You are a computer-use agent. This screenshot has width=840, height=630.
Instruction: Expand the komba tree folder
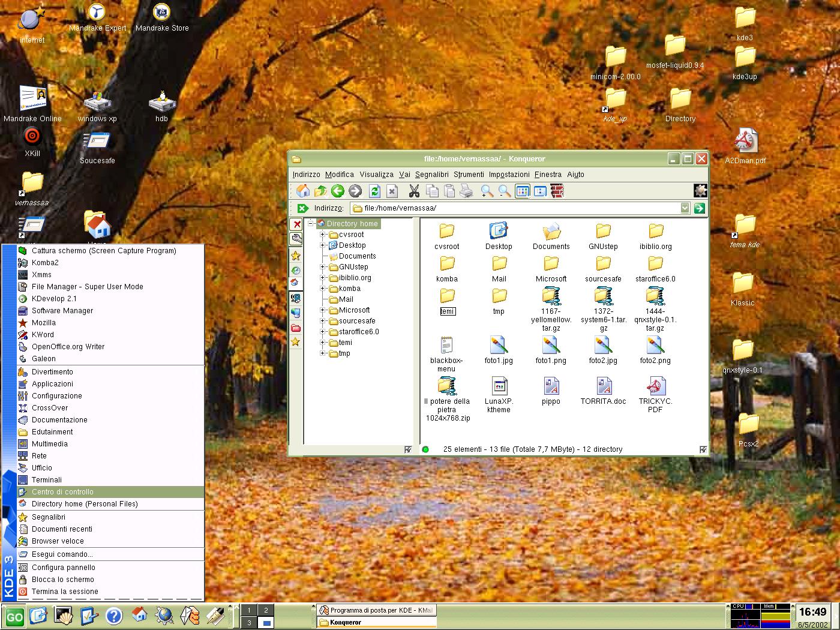(323, 289)
